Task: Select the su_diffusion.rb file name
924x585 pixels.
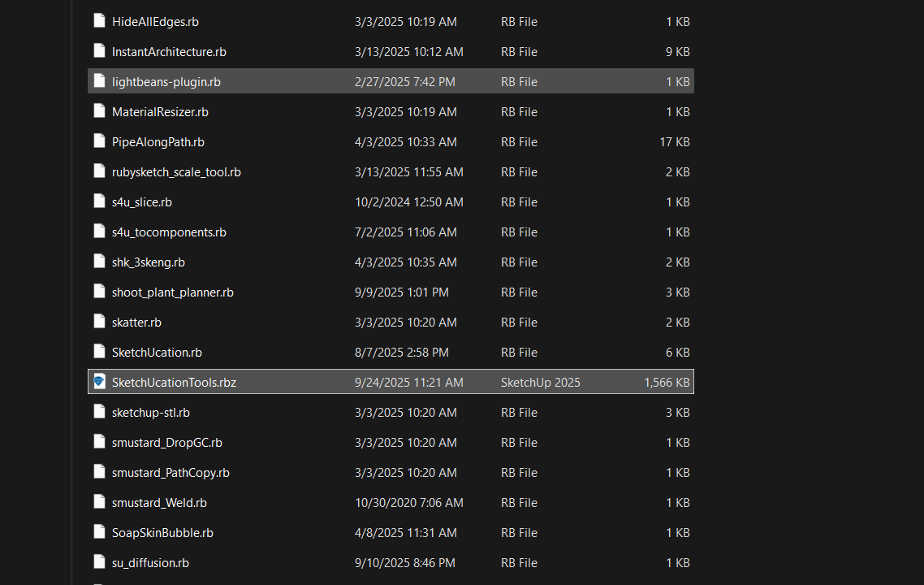Action: tap(151, 563)
